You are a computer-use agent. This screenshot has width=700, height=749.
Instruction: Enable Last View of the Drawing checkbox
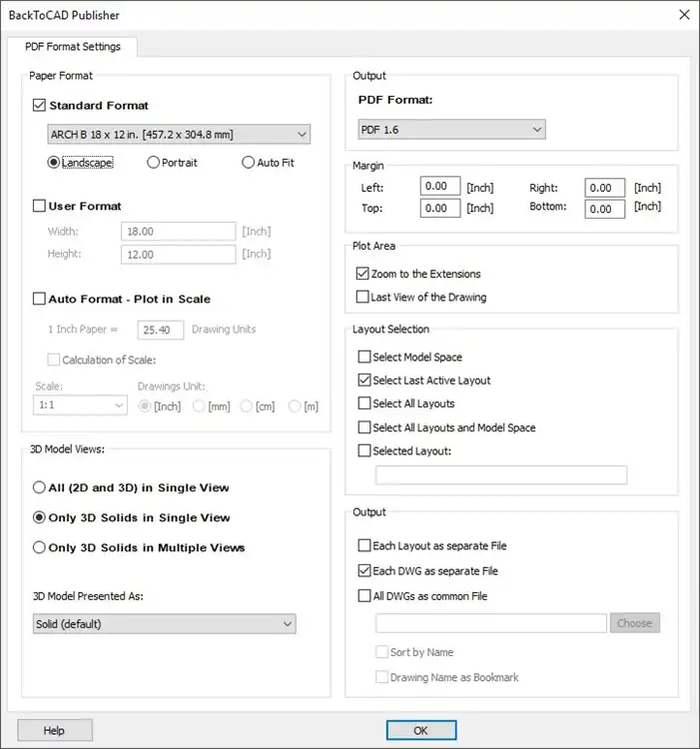pyautogui.click(x=362, y=298)
